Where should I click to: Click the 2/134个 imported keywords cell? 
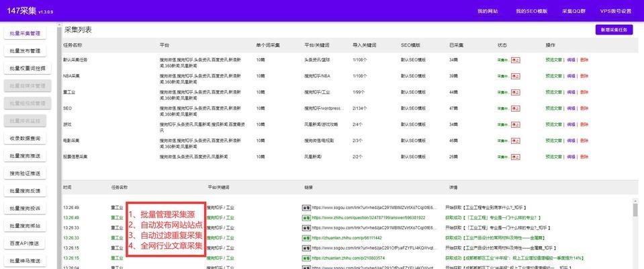360,108
